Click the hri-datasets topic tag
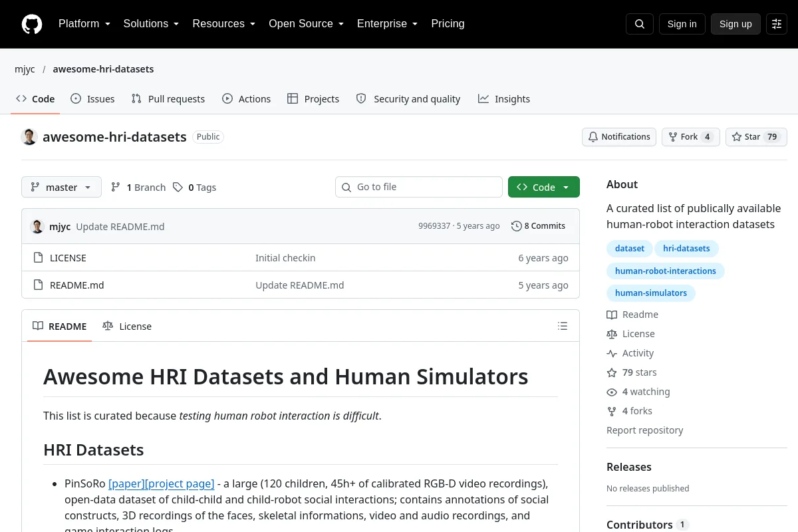The height and width of the screenshot is (532, 798). click(686, 249)
